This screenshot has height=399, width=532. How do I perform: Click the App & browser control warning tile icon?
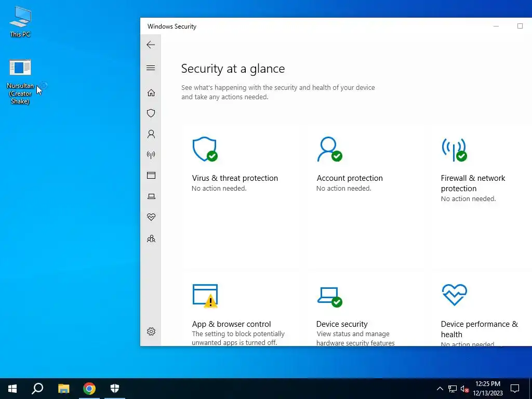[x=205, y=296]
